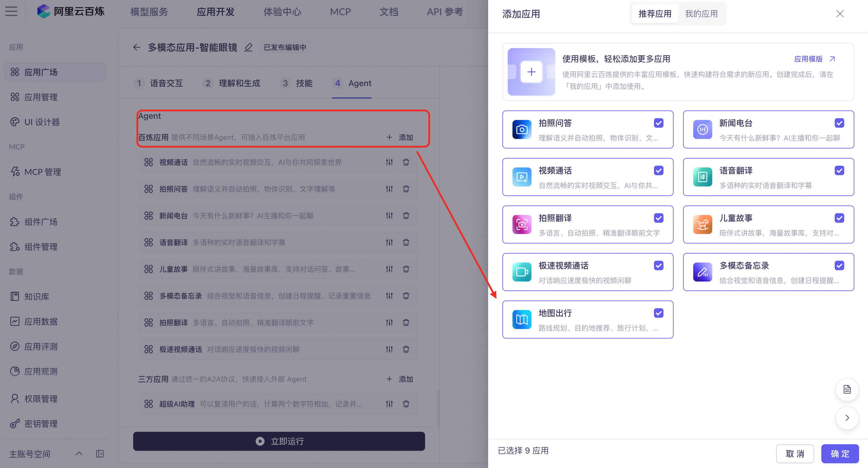Click the edit pencil next to application title
The width and height of the screenshot is (868, 468).
point(248,48)
